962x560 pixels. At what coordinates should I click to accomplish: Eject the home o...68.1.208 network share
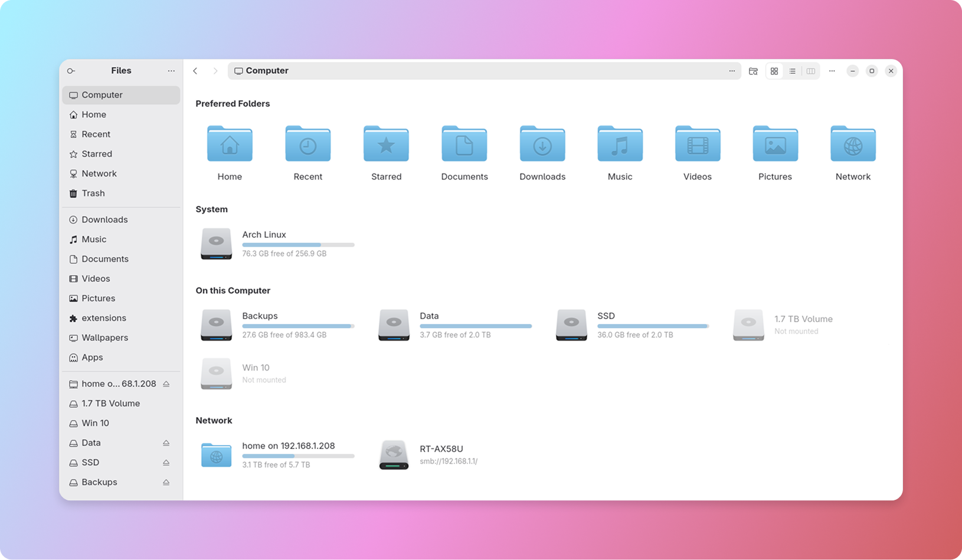[x=166, y=384]
